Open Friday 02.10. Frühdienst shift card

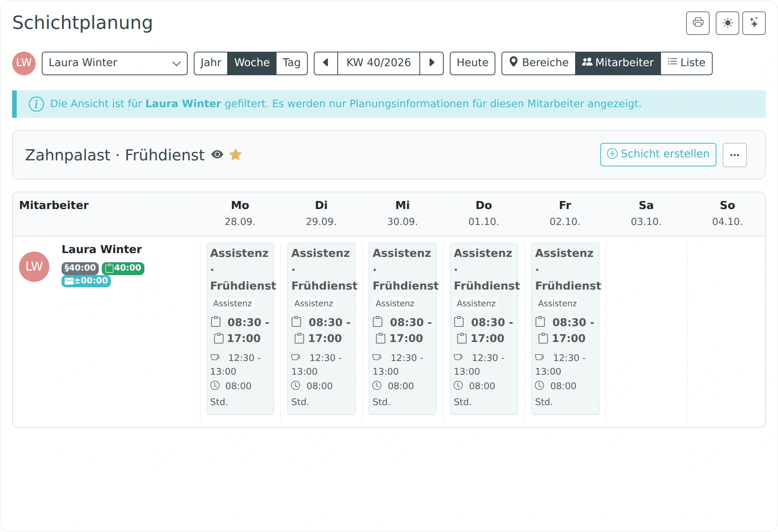(x=565, y=329)
